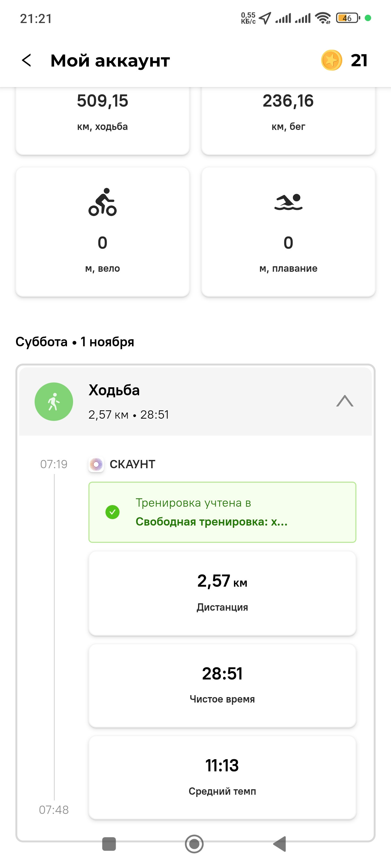Tap the Android home circle button
Image resolution: width=391 pixels, height=868 pixels.
click(x=194, y=844)
